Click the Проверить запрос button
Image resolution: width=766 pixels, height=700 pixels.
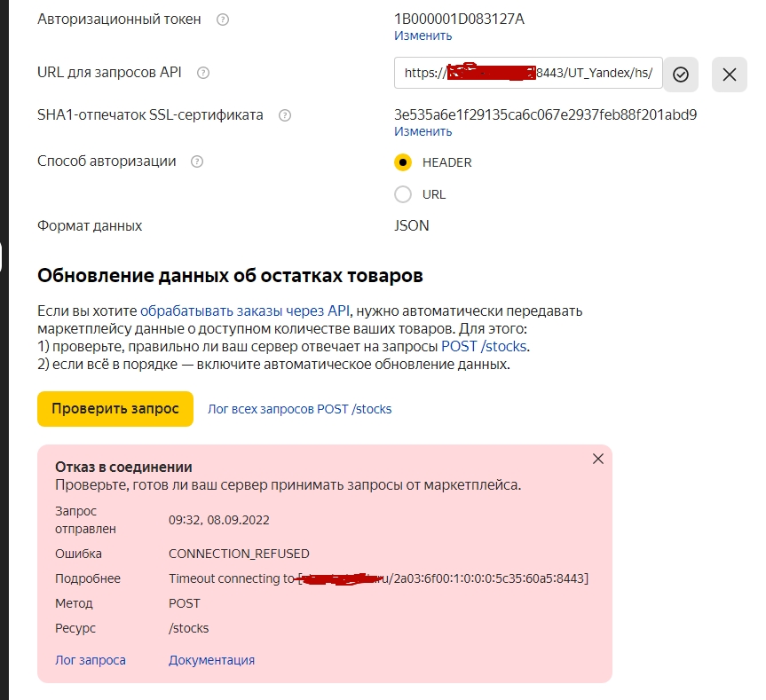[115, 409]
